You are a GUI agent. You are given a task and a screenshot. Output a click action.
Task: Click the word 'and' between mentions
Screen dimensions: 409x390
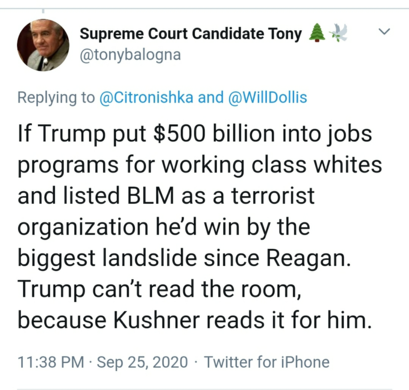click(x=211, y=98)
